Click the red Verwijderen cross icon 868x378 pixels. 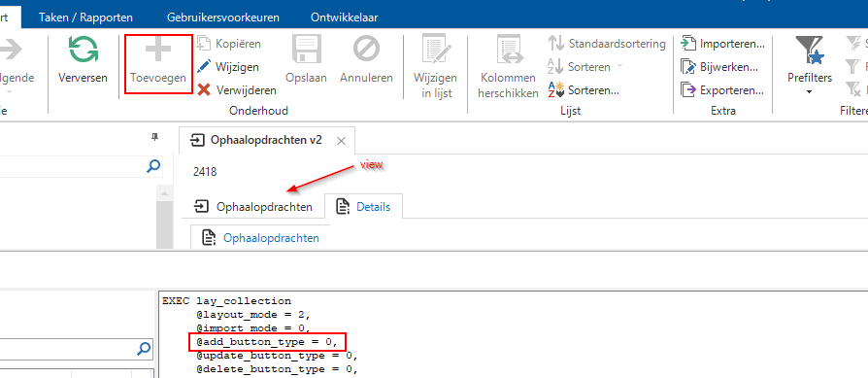[x=204, y=89]
